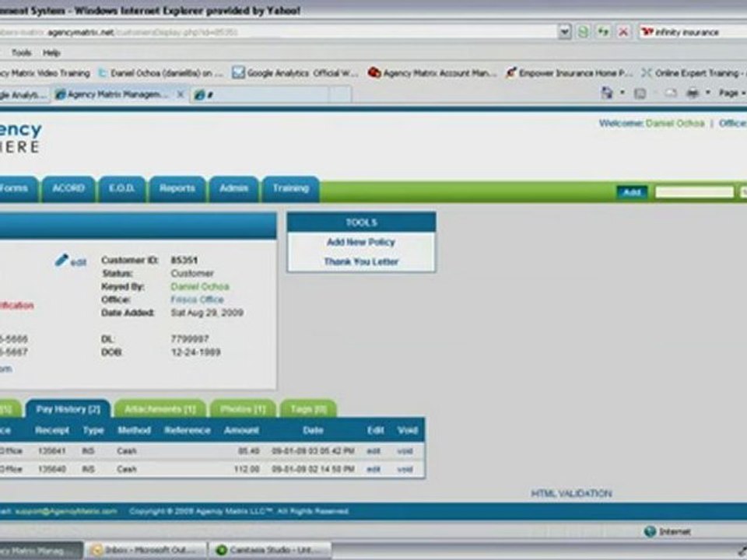Screen dimensions: 747x560
Task: Click the new tab button
Action: pyautogui.click(x=341, y=94)
